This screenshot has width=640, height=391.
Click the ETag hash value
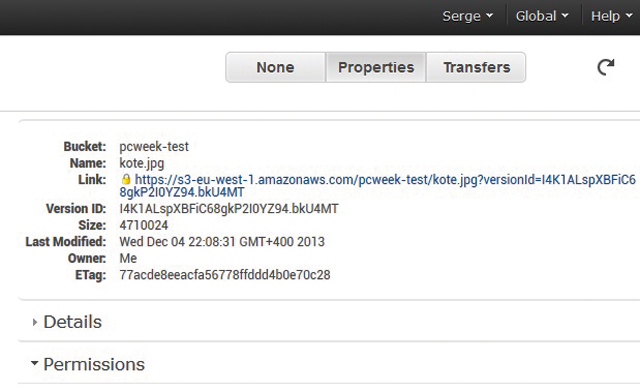[x=225, y=275]
